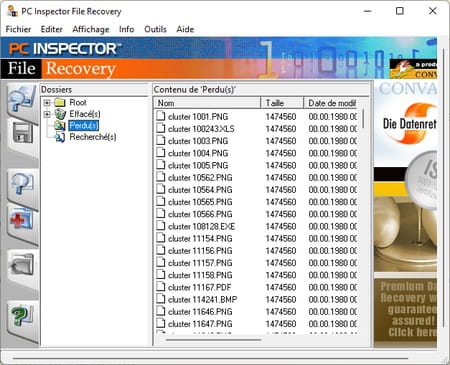Select file cluster 10566.PNG
This screenshot has height=365, width=450.
point(200,214)
